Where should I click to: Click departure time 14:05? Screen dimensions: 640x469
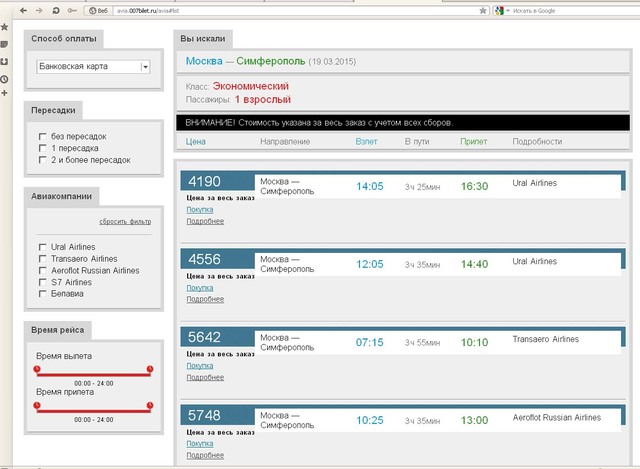[370, 187]
